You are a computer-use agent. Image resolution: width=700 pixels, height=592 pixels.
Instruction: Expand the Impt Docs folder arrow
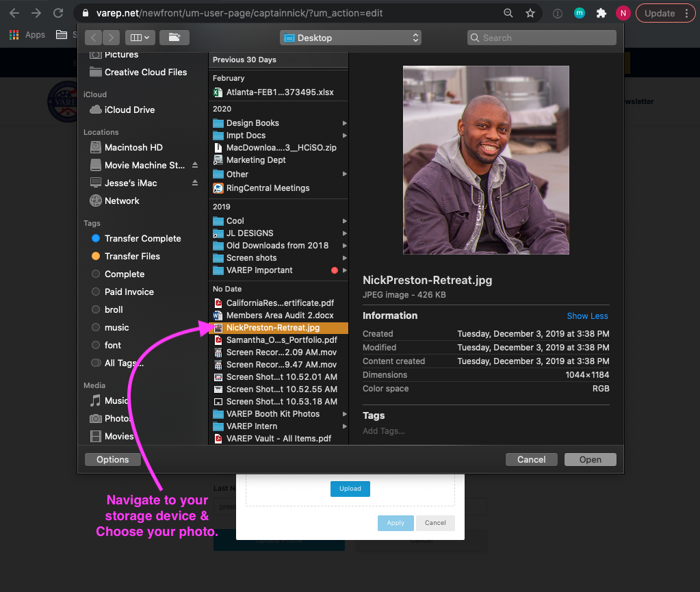click(345, 136)
